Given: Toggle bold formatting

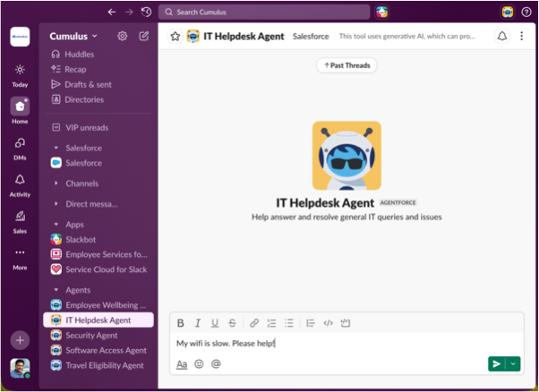Looking at the screenshot, I should (180, 323).
